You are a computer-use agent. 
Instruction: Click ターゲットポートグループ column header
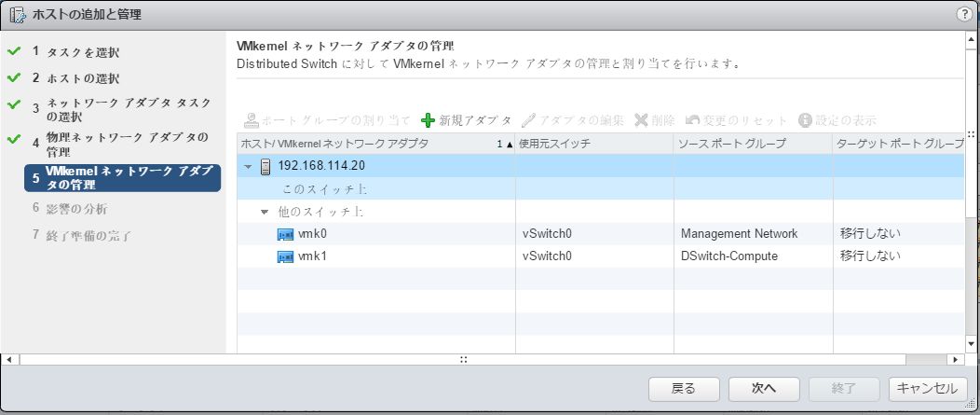pyautogui.click(x=899, y=144)
